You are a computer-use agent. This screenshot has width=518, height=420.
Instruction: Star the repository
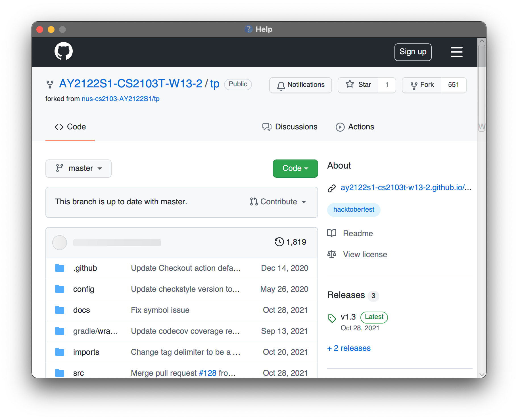358,85
